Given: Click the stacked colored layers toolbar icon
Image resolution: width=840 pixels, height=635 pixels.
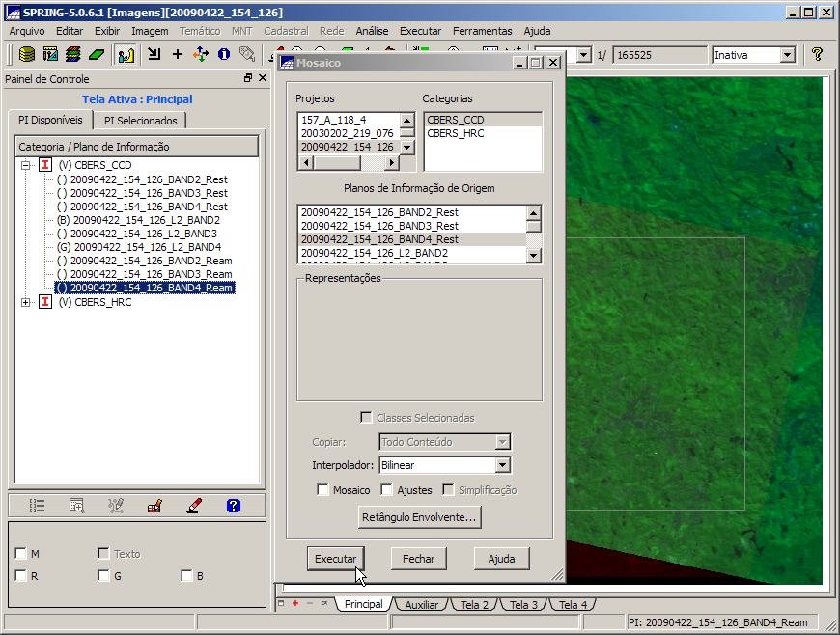Looking at the screenshot, I should [73, 55].
